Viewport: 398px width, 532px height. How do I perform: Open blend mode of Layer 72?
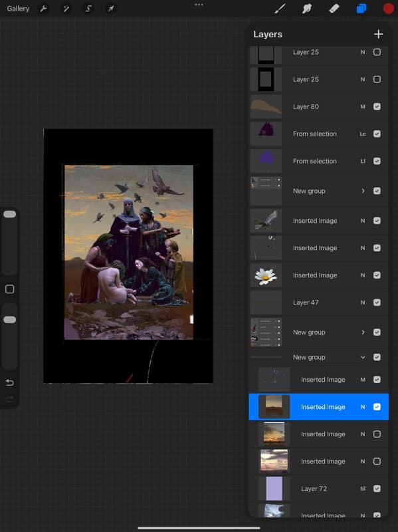(x=363, y=489)
